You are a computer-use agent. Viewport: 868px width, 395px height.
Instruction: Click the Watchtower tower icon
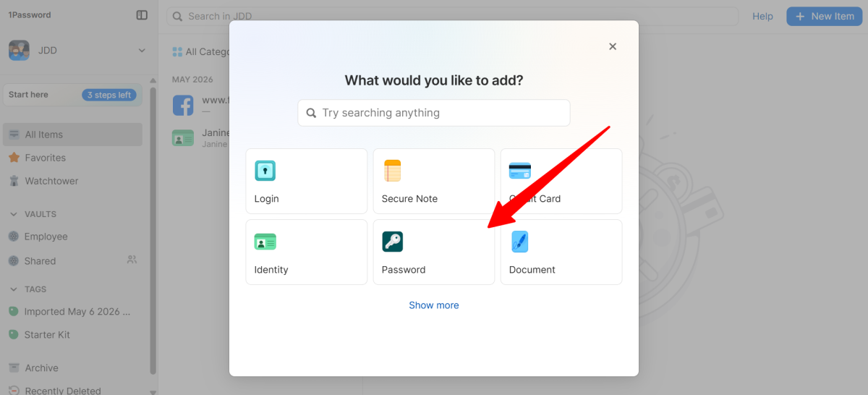(14, 181)
